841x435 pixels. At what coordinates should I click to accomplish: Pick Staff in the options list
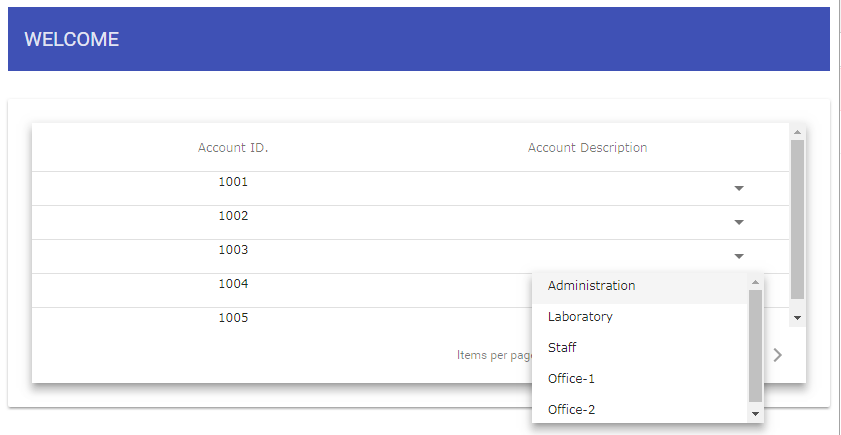pyautogui.click(x=562, y=348)
